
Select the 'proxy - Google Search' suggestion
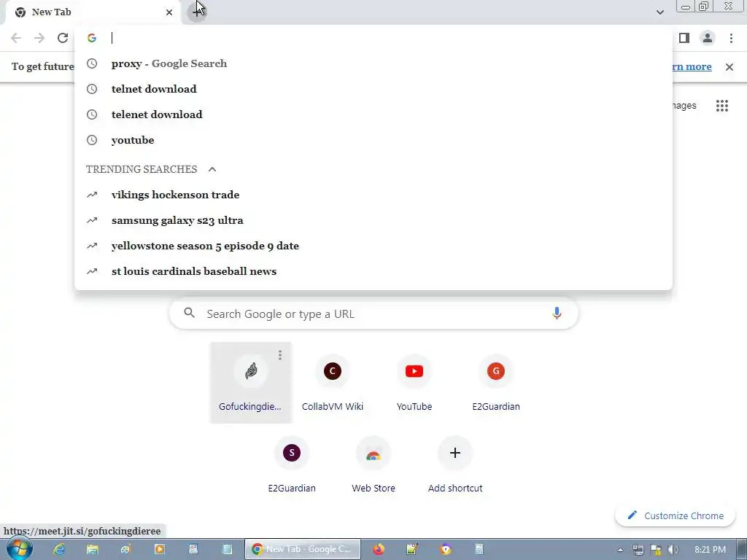pos(373,63)
